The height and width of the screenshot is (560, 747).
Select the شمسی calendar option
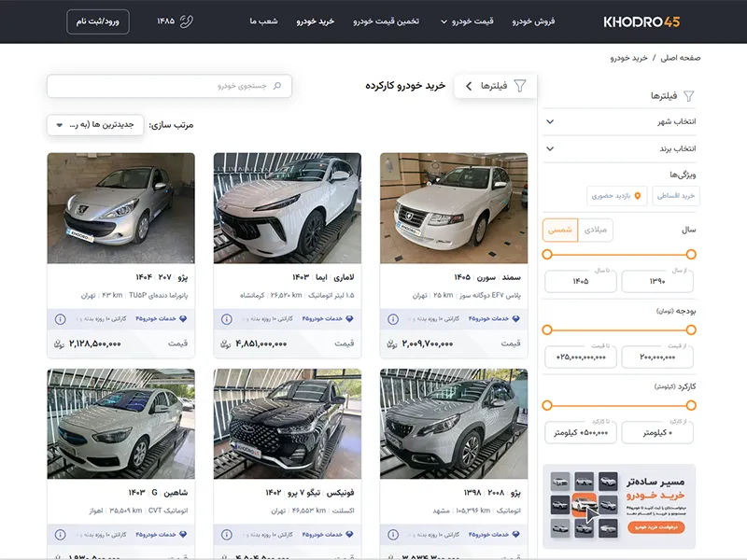(559, 230)
